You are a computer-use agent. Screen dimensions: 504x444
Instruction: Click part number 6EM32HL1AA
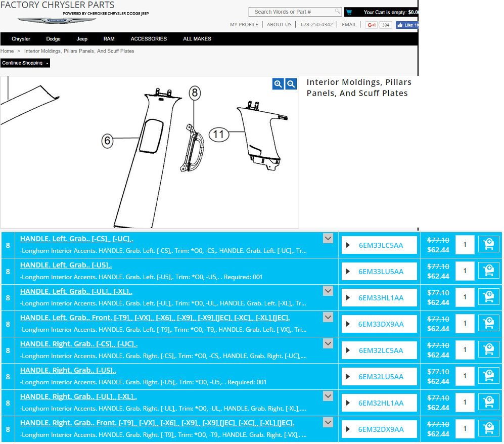pyautogui.click(x=381, y=403)
